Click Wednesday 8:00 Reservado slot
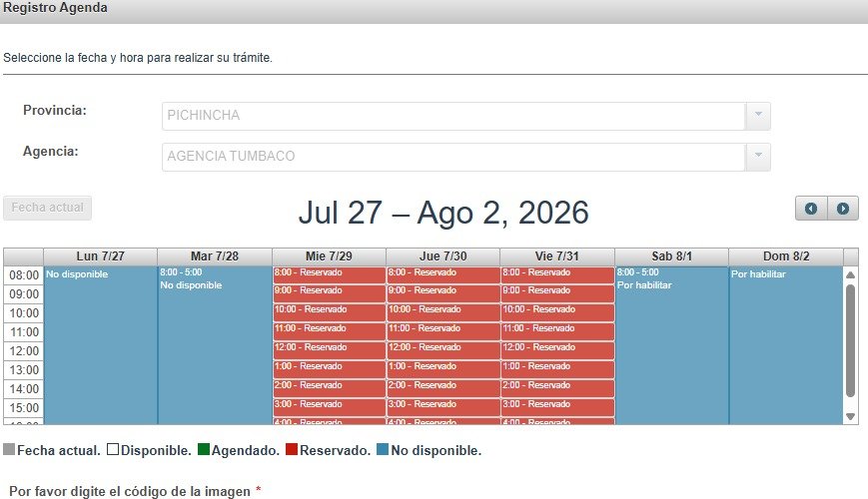The height and width of the screenshot is (499, 868). (329, 274)
